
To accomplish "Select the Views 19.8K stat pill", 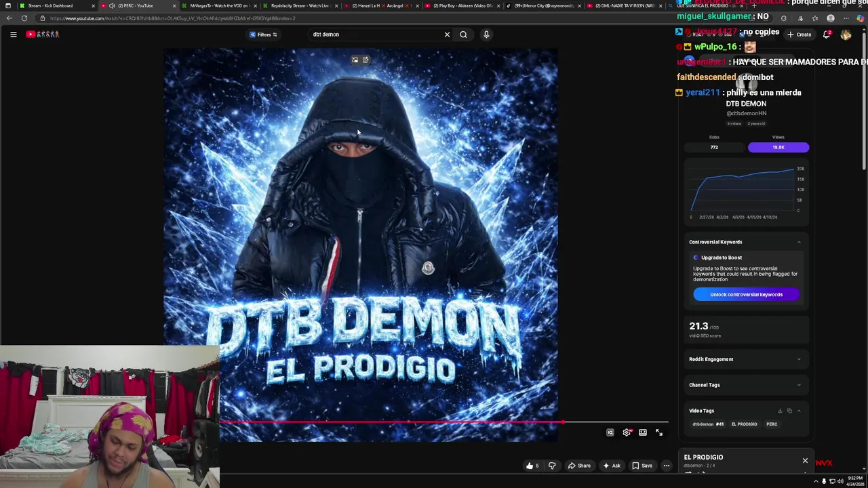I will point(778,147).
